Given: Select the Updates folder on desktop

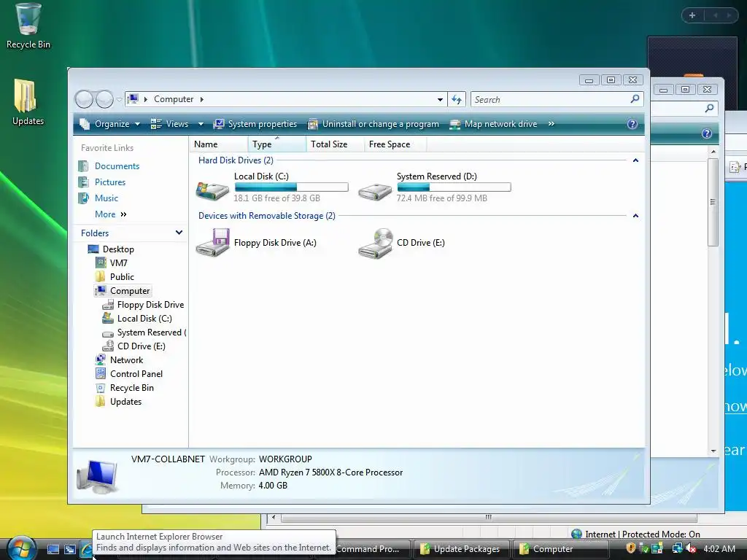Looking at the screenshot, I should [x=27, y=102].
